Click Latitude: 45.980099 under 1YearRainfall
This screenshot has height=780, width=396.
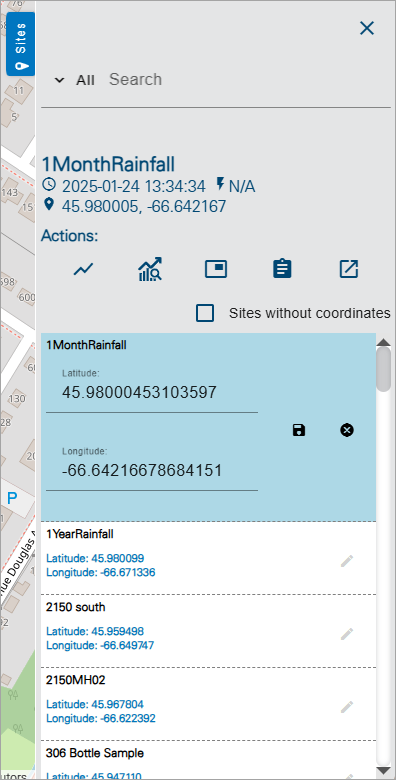pyautogui.click(x=95, y=558)
